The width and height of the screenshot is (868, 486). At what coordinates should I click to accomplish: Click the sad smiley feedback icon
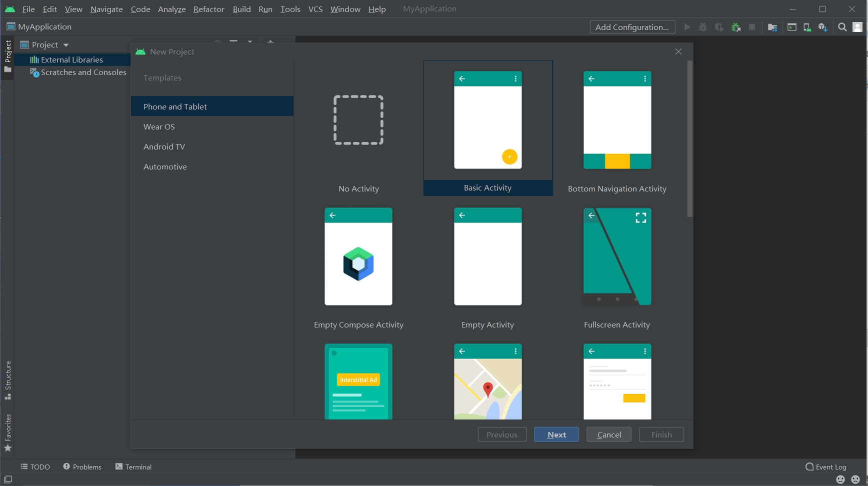pos(855,479)
